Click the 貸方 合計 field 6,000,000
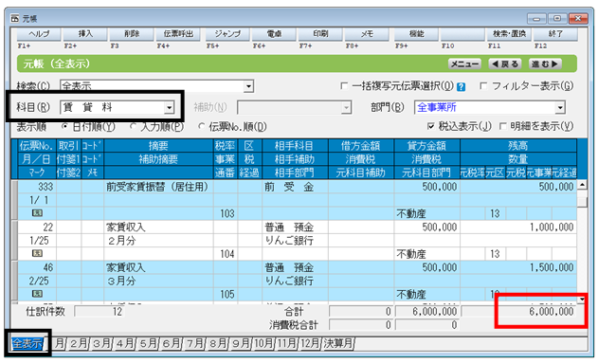This screenshot has width=598, height=364. (x=427, y=312)
